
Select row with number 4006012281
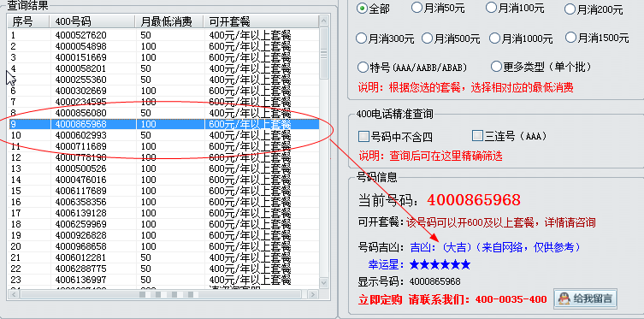tap(163, 257)
